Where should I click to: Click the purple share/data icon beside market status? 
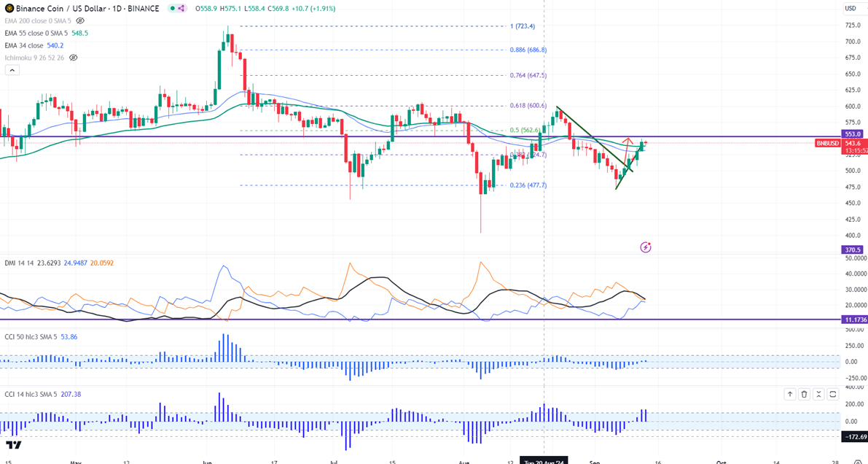(181, 8)
